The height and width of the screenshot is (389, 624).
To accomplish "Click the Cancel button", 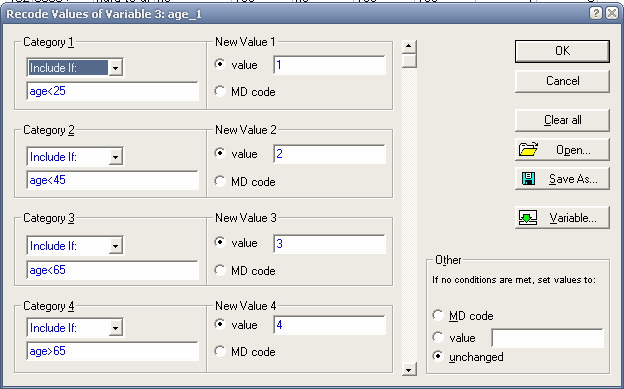I will 562,81.
